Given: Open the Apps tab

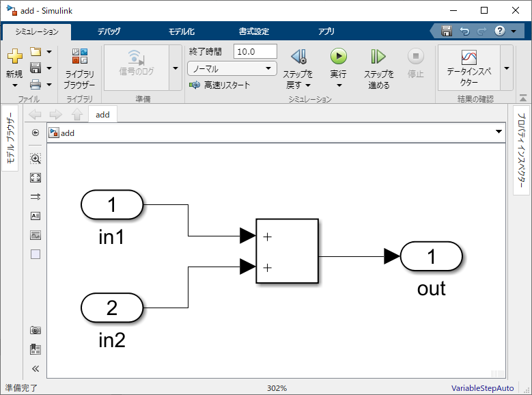Looking at the screenshot, I should 326,31.
